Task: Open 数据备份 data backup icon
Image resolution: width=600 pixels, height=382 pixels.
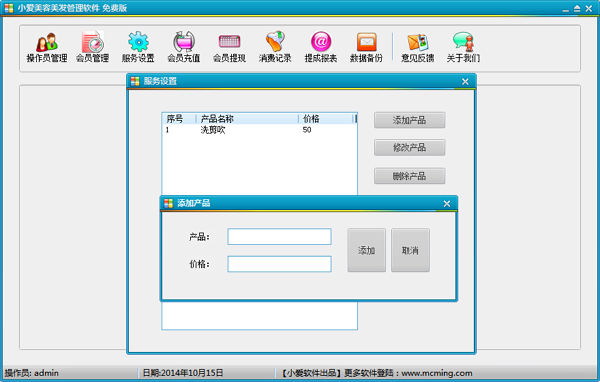Action: 366,47
